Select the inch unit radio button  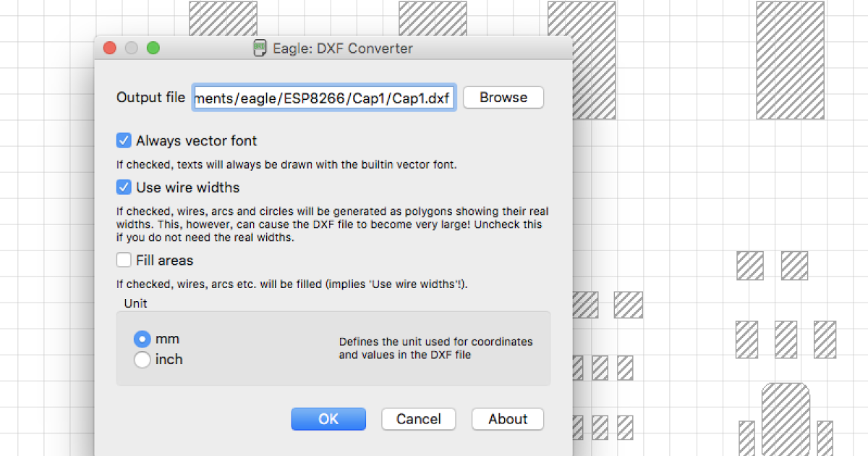point(142,359)
